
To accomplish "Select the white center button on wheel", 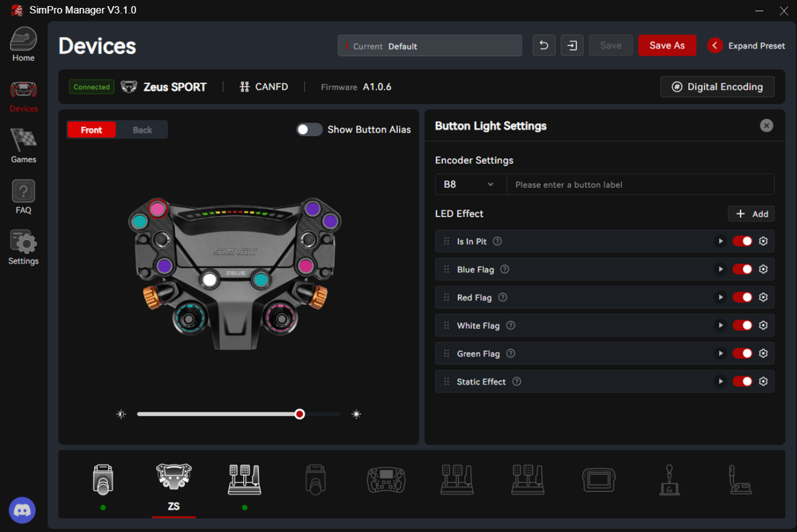I will pyautogui.click(x=209, y=280).
